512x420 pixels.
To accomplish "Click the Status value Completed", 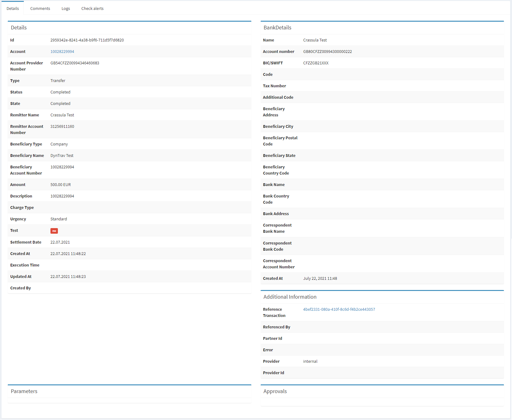I will click(60, 92).
